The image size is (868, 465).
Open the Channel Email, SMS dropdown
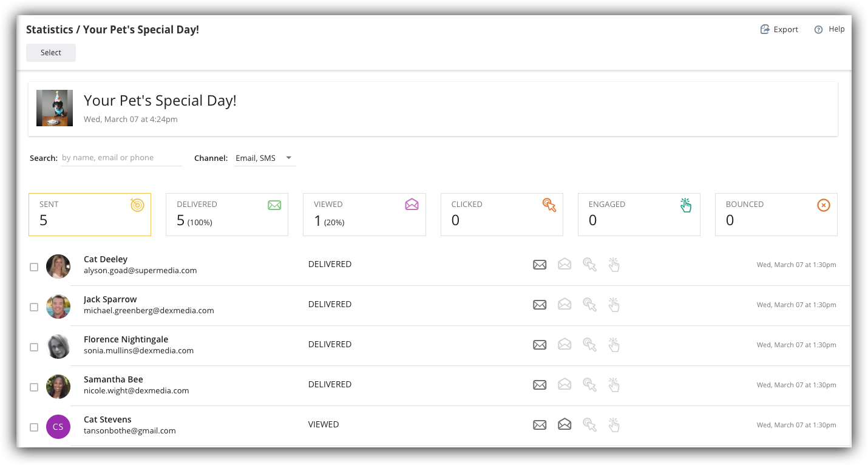[x=265, y=158]
